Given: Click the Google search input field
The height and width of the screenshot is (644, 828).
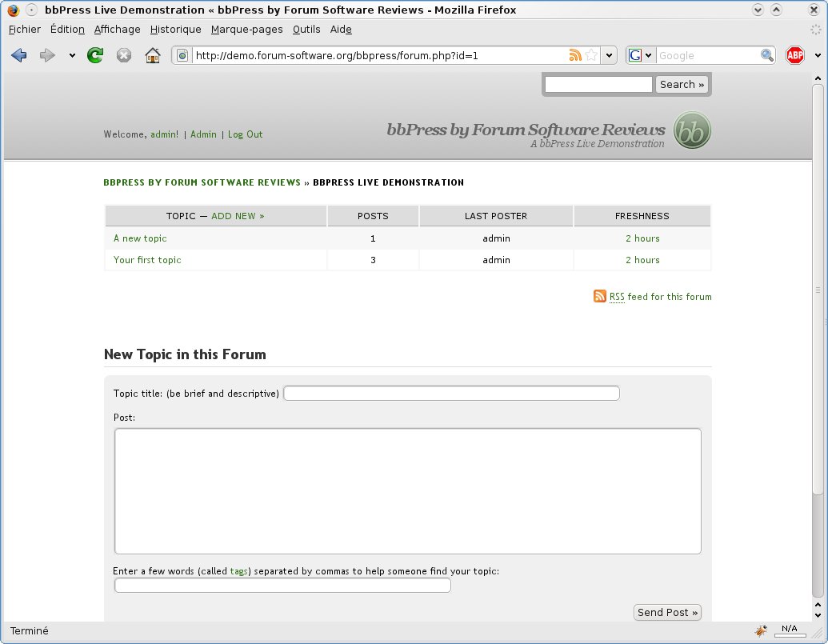Looking at the screenshot, I should [708, 55].
